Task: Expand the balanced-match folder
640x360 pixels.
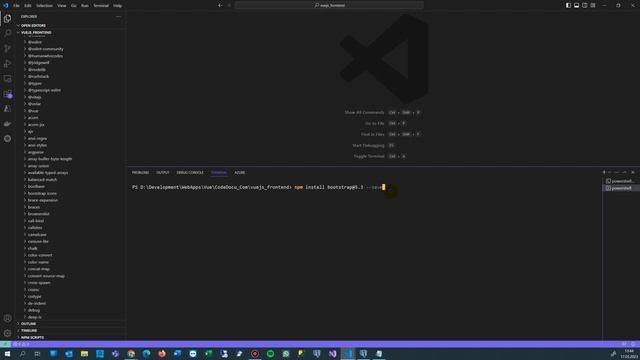Action: click(42, 180)
